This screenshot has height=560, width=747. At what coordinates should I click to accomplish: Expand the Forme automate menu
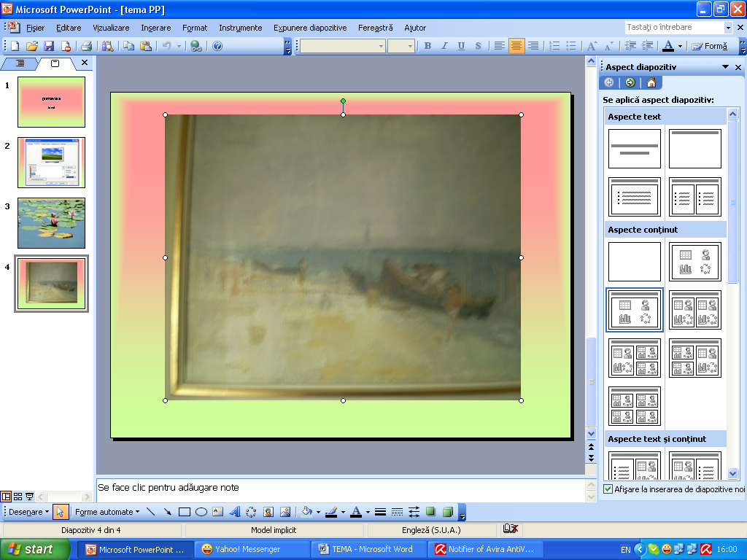tap(107, 512)
